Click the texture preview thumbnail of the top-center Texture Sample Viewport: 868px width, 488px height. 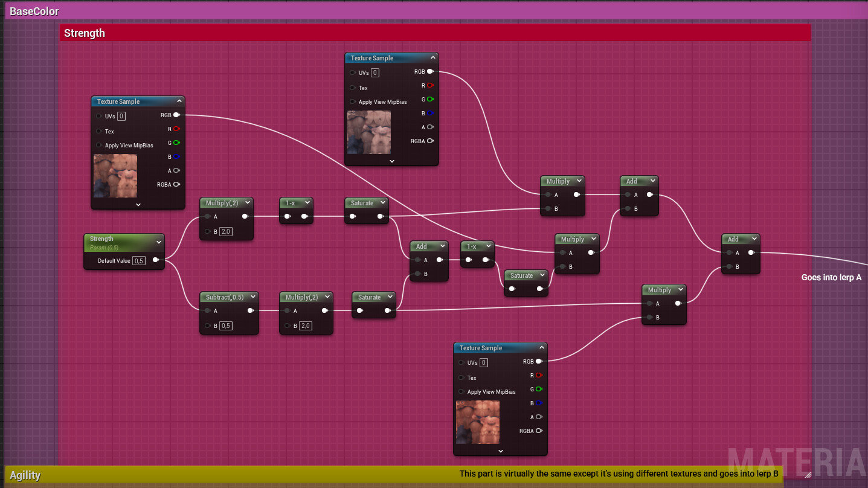click(x=369, y=132)
